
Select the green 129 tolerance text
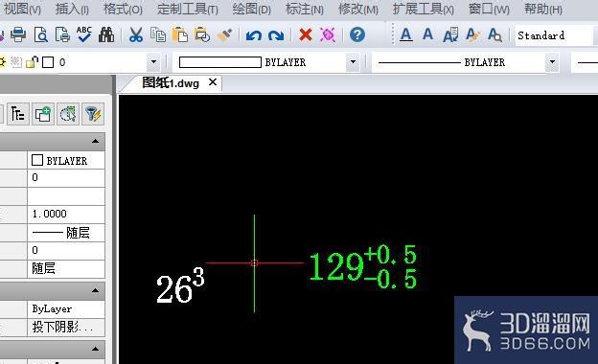coord(362,267)
